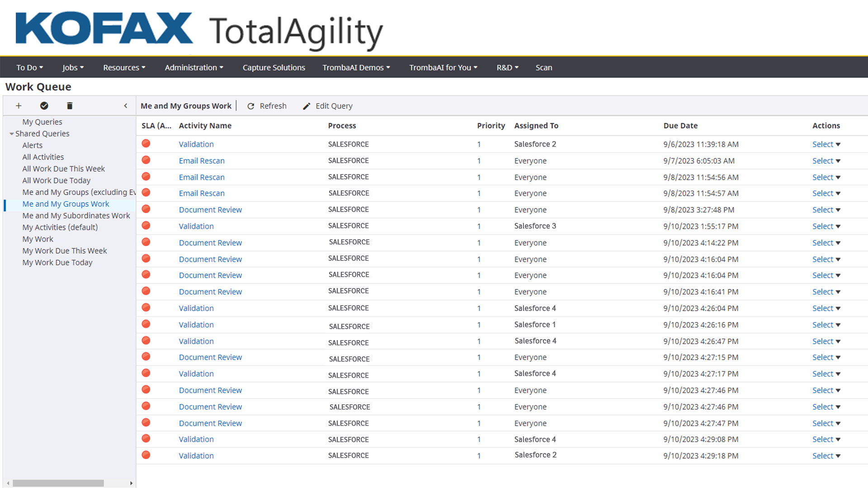Click the checkmark circle icon in query toolbar
Image resolution: width=868 pixels, height=488 pixels.
pyautogui.click(x=44, y=106)
